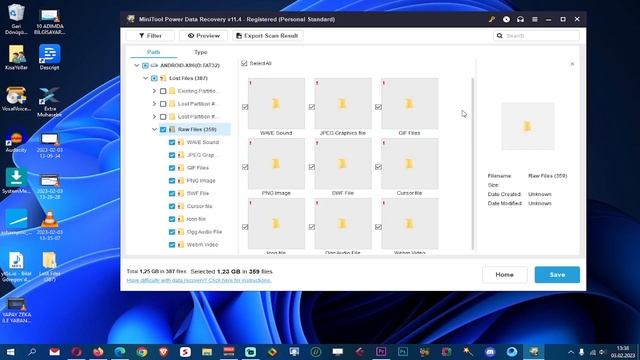Open Firefox from the taskbar
Screen dimensions: 640x360
tap(98, 352)
